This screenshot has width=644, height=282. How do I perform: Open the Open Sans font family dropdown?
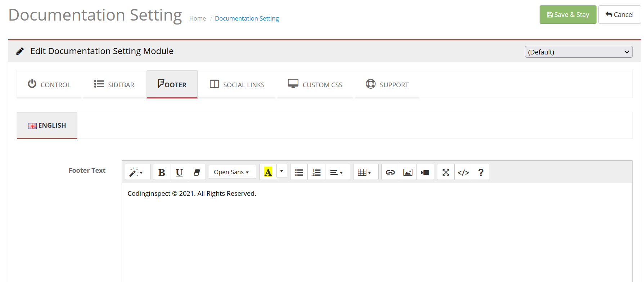point(232,172)
